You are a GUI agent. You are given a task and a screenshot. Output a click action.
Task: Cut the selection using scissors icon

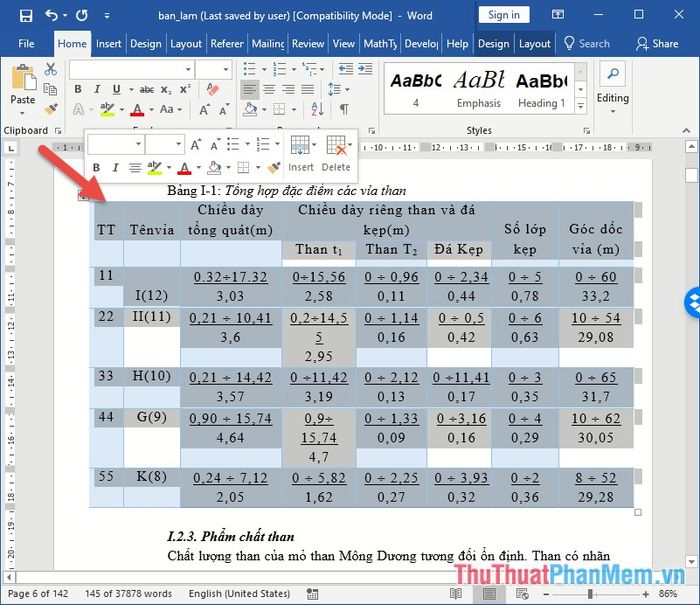tap(50, 69)
